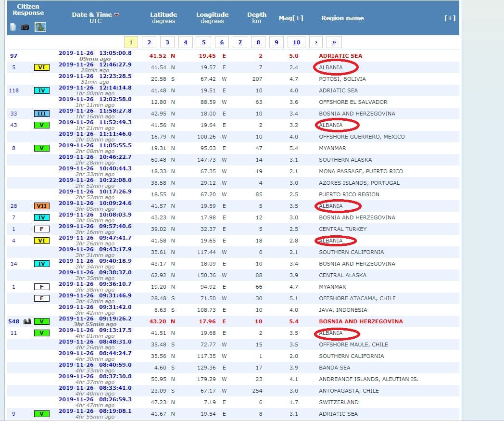Click citizen response count 97
The width and height of the screenshot is (504, 421).
(x=13, y=56)
